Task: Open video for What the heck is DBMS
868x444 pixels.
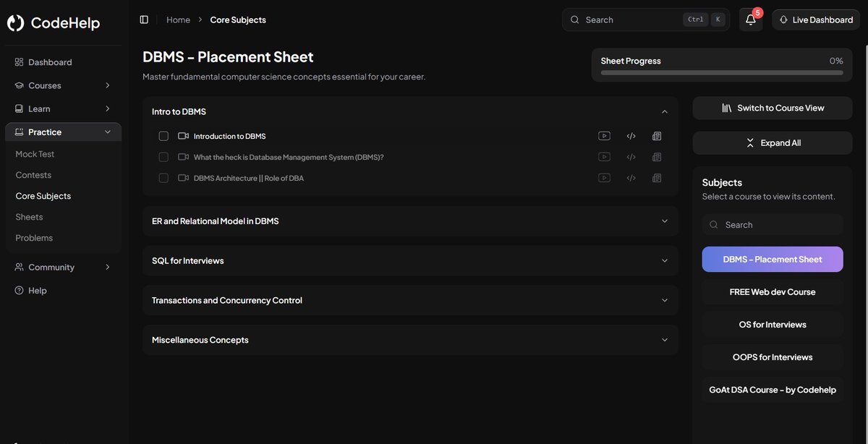Action: [604, 157]
